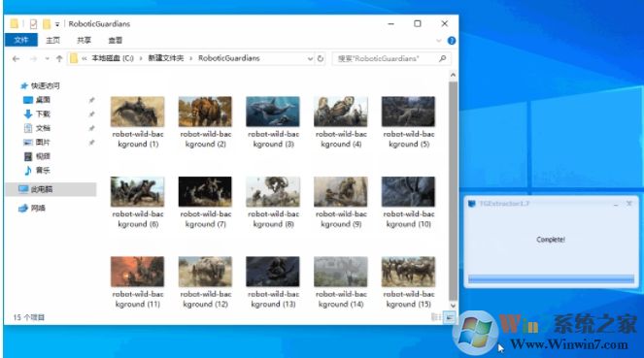Click the Back navigation arrow
Screen dimensions: 644x358
[x=16, y=58]
